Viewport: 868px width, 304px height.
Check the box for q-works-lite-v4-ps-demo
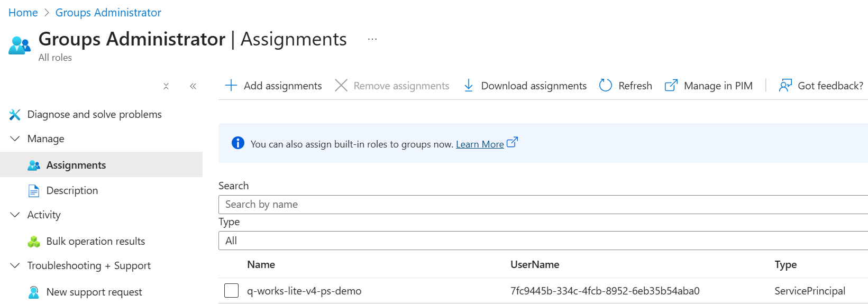click(231, 290)
